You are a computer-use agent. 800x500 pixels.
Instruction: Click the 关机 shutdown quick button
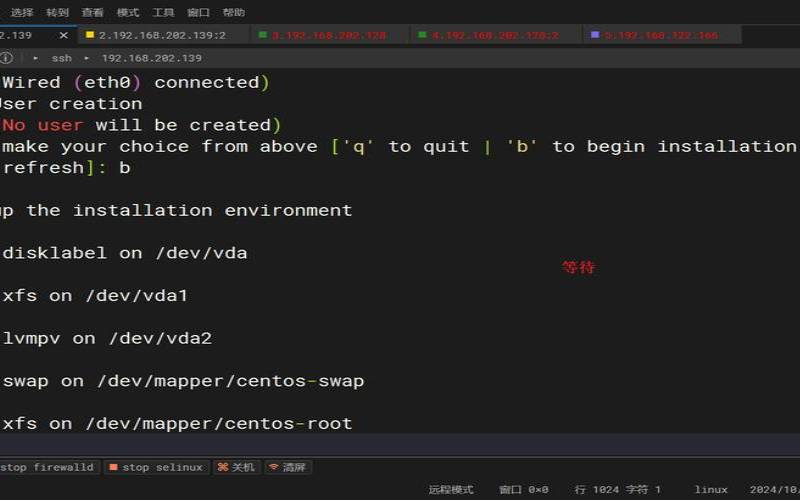[x=237, y=467]
